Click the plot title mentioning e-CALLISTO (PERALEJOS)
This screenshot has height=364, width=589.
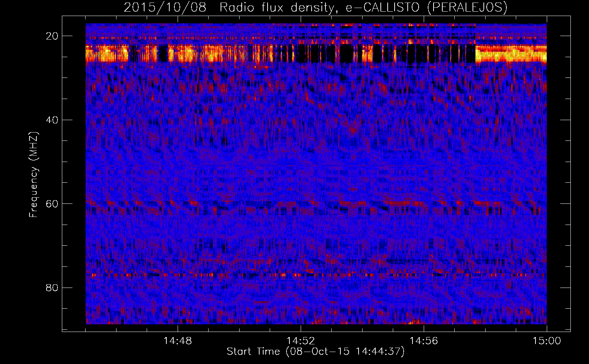[x=316, y=8]
